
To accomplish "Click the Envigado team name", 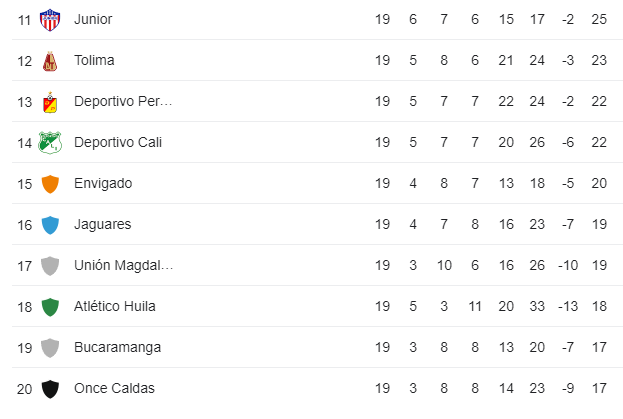I will tap(103, 183).
